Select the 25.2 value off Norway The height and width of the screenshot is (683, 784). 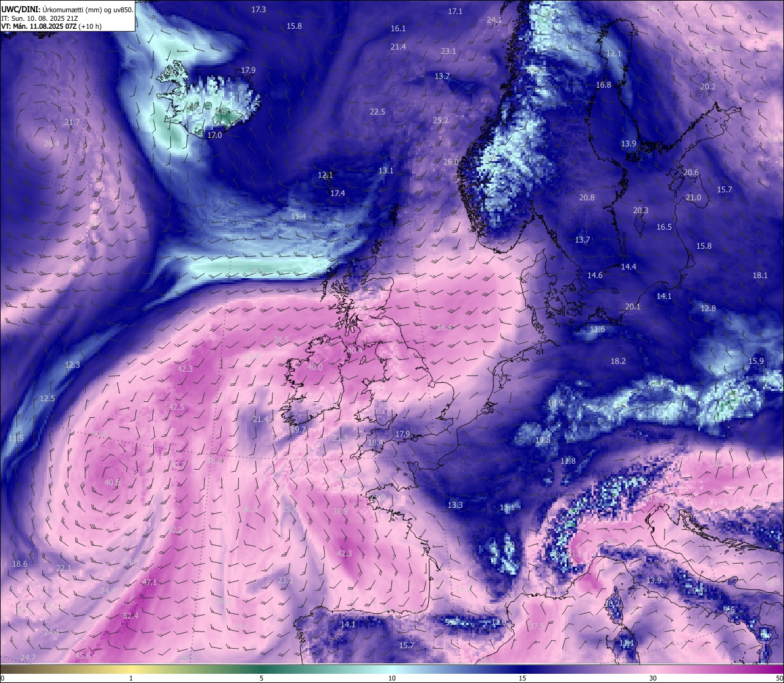(440, 120)
